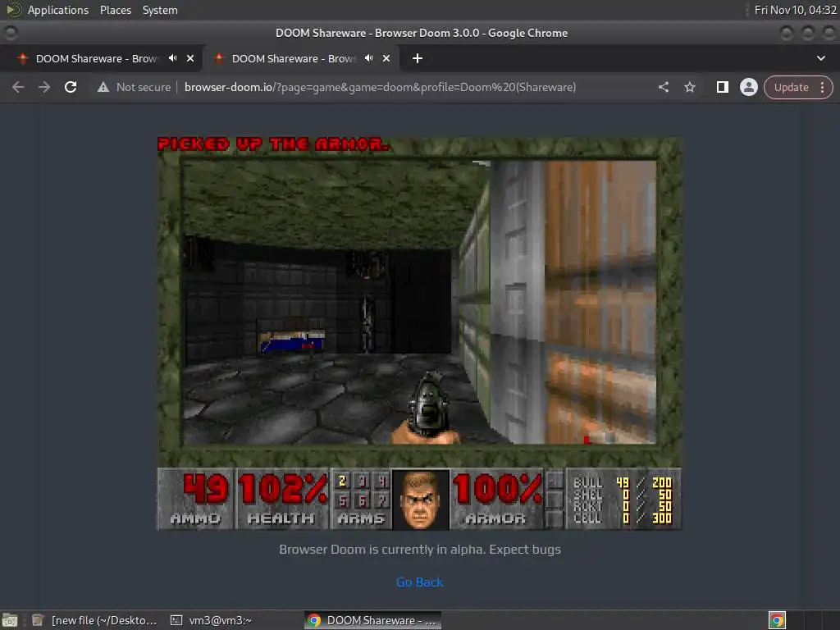Image resolution: width=840 pixels, height=630 pixels.
Task: Open the System menu
Action: (160, 10)
